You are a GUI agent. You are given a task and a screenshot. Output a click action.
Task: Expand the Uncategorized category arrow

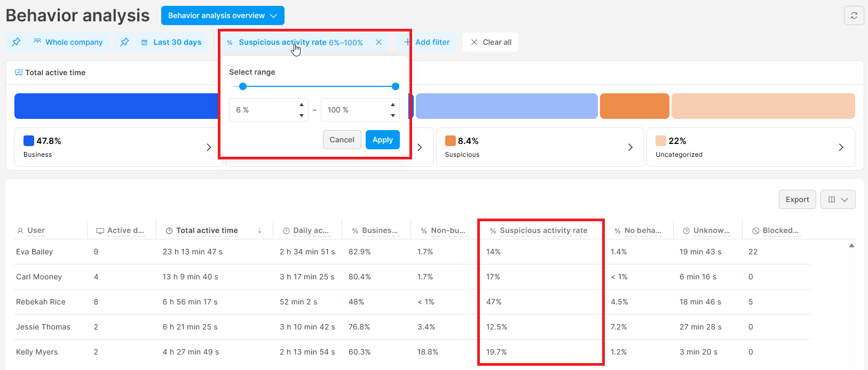click(841, 147)
